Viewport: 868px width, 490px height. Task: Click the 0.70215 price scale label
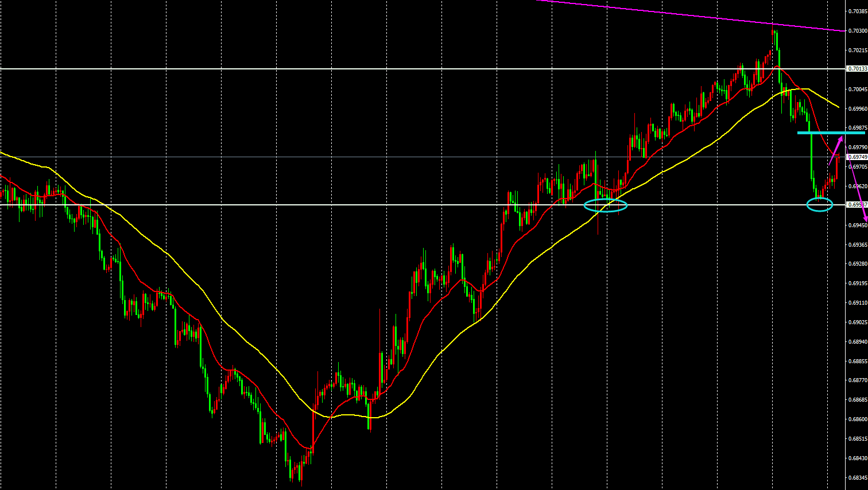(857, 50)
